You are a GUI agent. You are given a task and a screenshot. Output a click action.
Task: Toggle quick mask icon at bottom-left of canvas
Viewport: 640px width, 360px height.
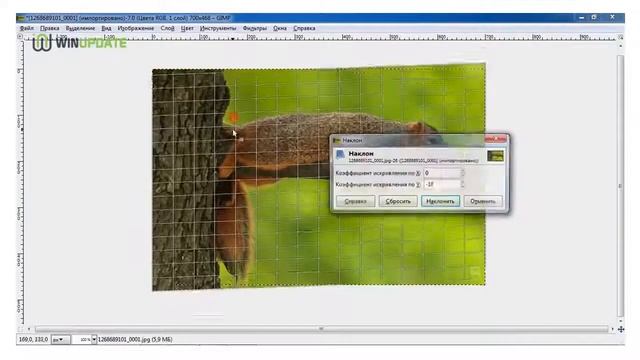20,329
